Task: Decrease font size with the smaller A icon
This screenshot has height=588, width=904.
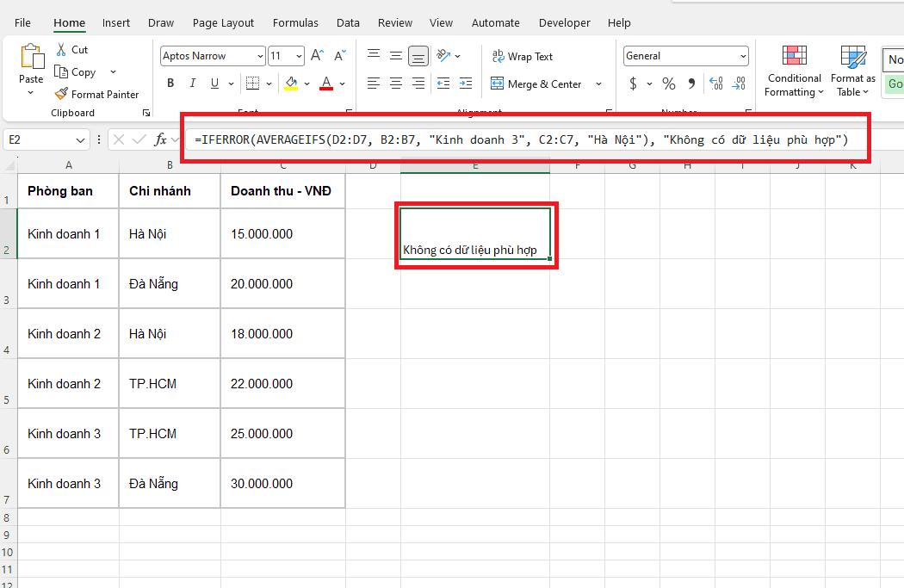Action: pyautogui.click(x=340, y=56)
